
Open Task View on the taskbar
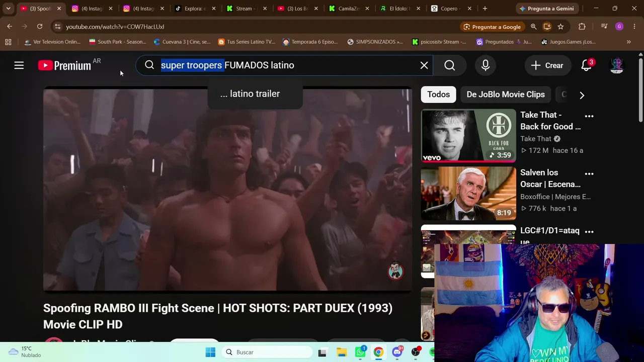[x=322, y=352]
